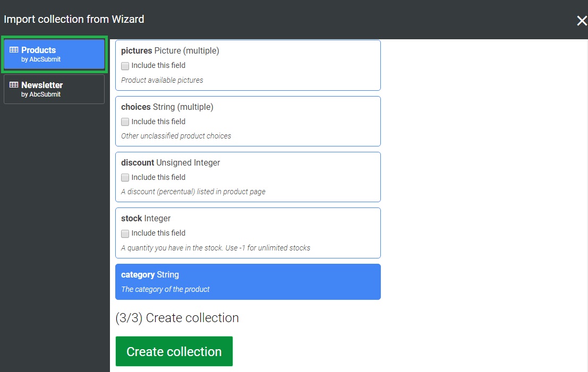
Task: Click the '(3/3) Create collection' step heading
Action: coord(177,318)
